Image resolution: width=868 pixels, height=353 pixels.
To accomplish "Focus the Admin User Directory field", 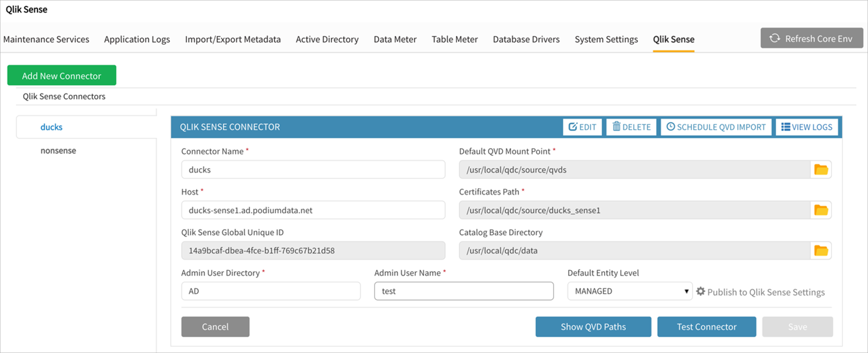I will pos(271,291).
